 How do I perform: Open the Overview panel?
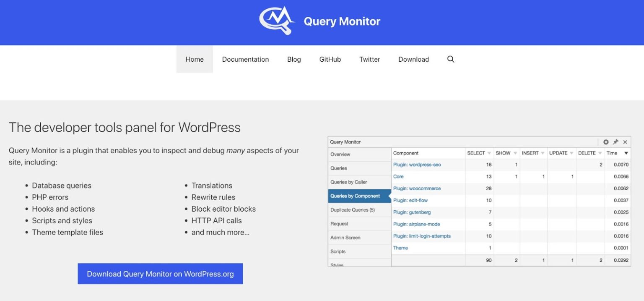point(340,154)
